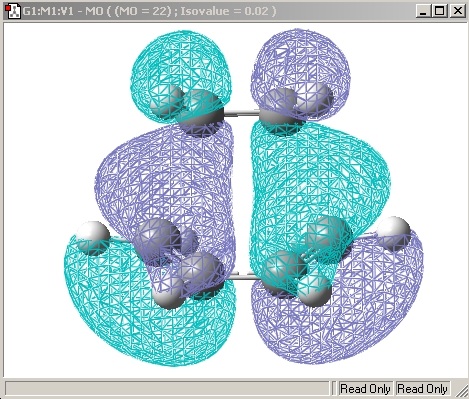
Task: Click the empty status message bar
Action: tap(167, 389)
